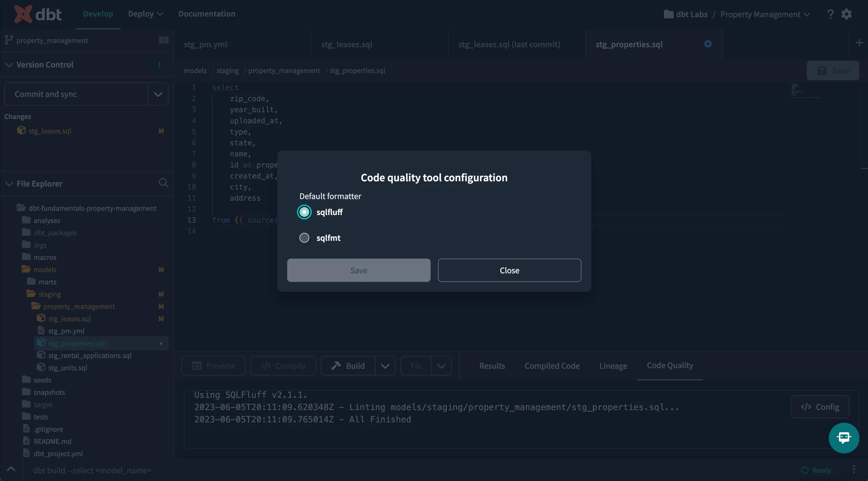Click the Ready status indicator

(x=816, y=470)
